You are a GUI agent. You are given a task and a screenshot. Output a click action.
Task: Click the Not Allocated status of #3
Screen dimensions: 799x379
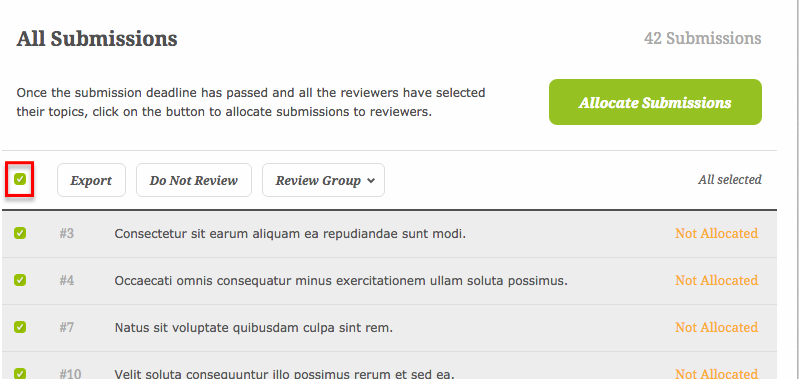(716, 233)
